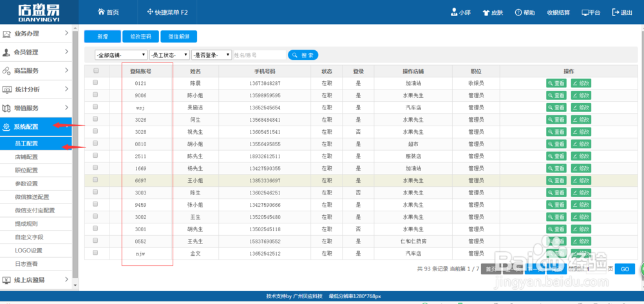Image resolution: width=644 pixels, height=304 pixels.
Task: Click the 商品服务 sidebar icon
Action: (6, 71)
